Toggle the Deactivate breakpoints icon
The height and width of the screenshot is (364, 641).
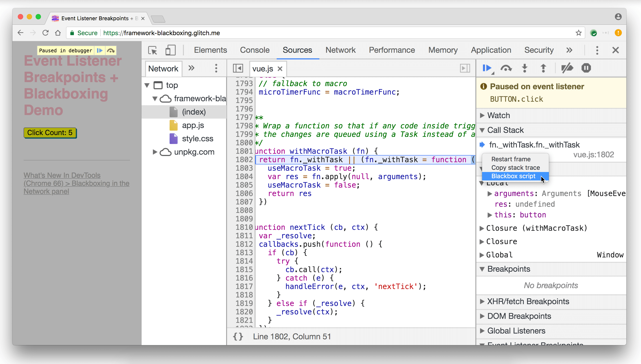pos(568,68)
